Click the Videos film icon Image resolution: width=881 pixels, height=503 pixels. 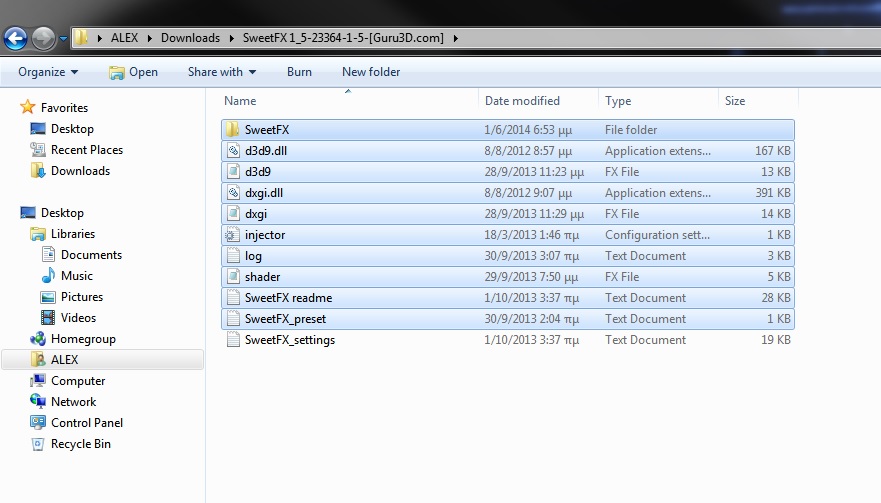(x=48, y=318)
